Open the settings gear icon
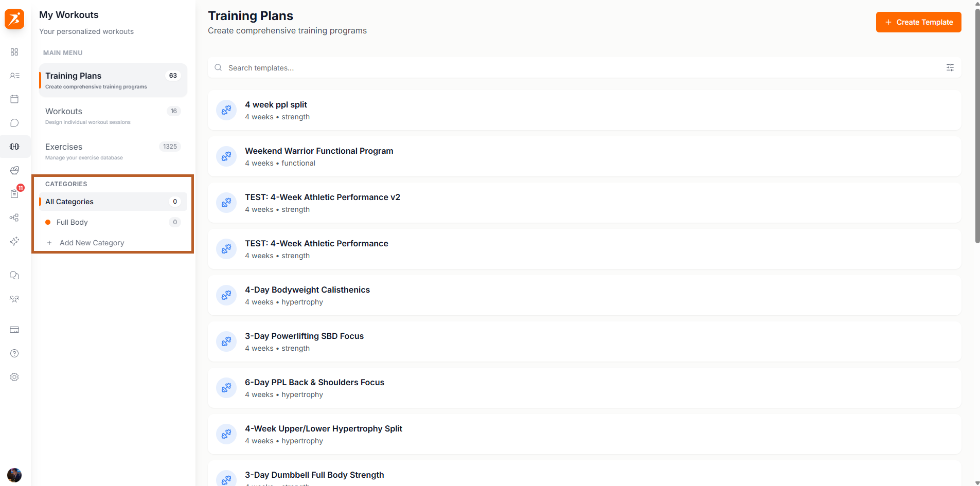The image size is (980, 486). [x=14, y=377]
